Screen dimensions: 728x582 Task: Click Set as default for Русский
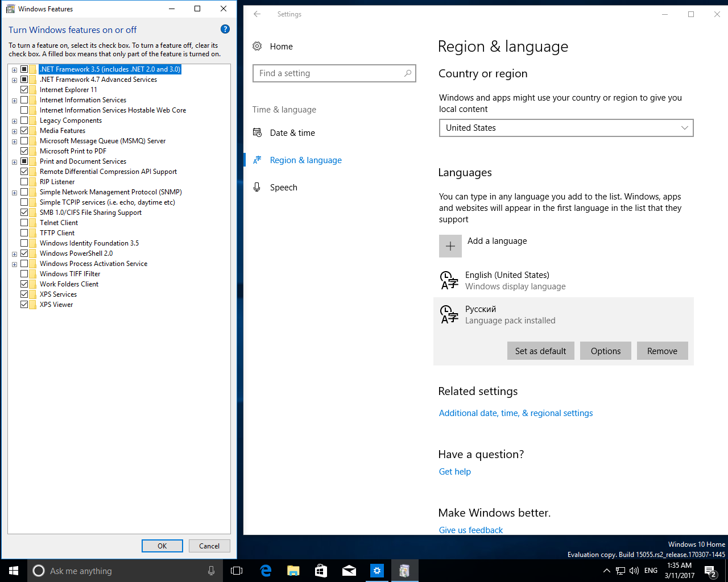coord(541,351)
